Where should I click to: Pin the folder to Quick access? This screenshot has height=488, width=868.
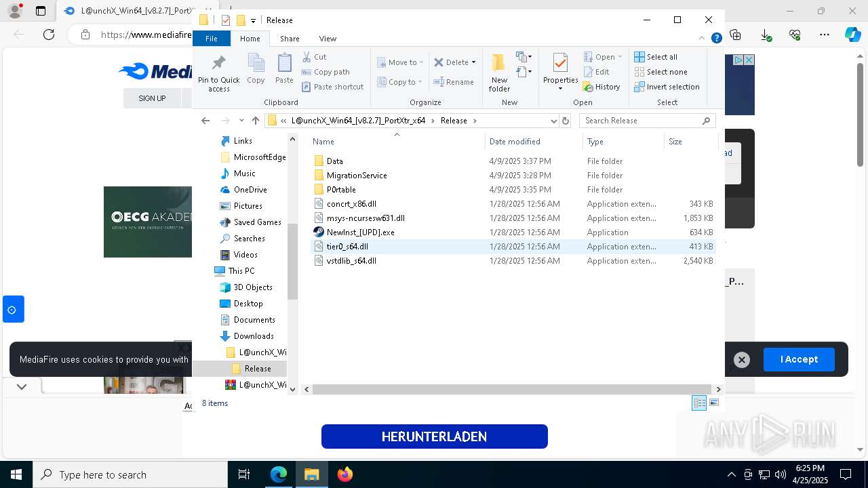pyautogui.click(x=218, y=73)
